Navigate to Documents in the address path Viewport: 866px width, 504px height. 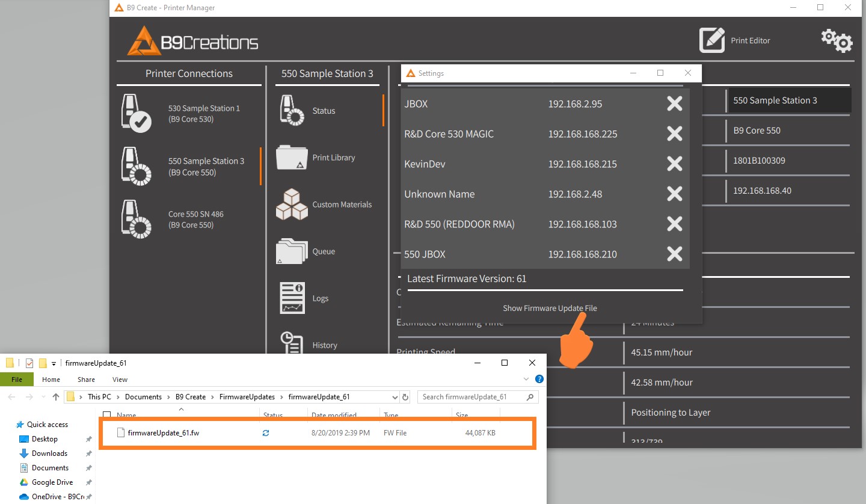(x=143, y=397)
